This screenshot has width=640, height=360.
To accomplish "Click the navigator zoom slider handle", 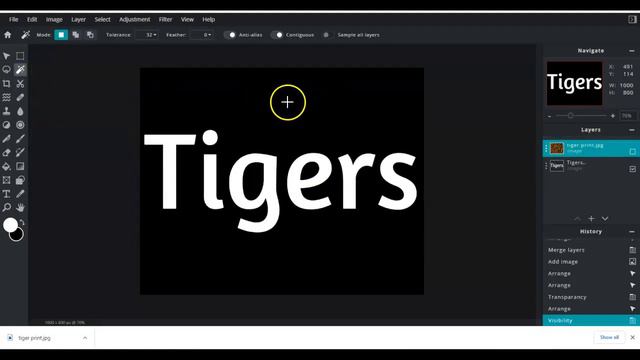I will (x=571, y=116).
